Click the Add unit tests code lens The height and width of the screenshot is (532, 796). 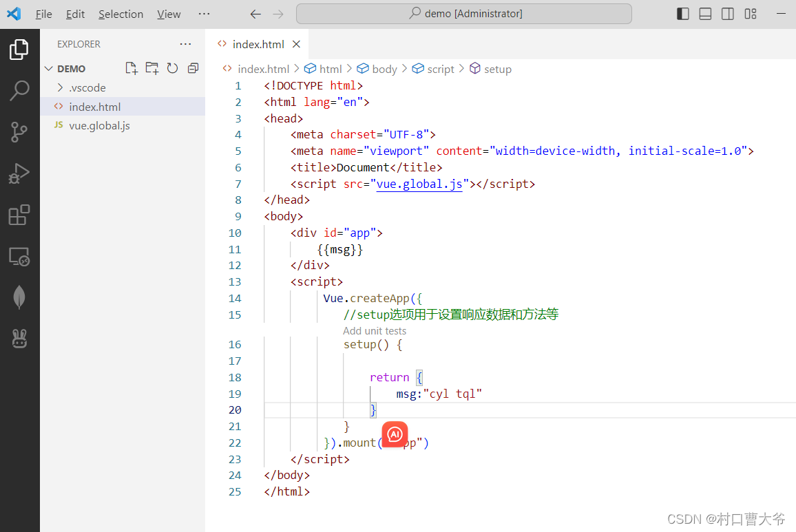pyautogui.click(x=375, y=330)
